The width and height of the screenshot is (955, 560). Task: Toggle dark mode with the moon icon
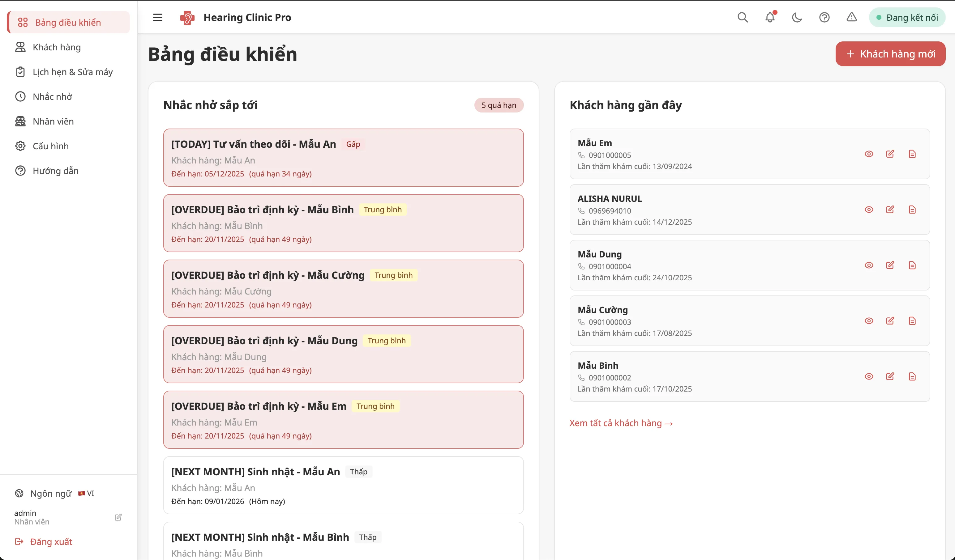click(797, 17)
